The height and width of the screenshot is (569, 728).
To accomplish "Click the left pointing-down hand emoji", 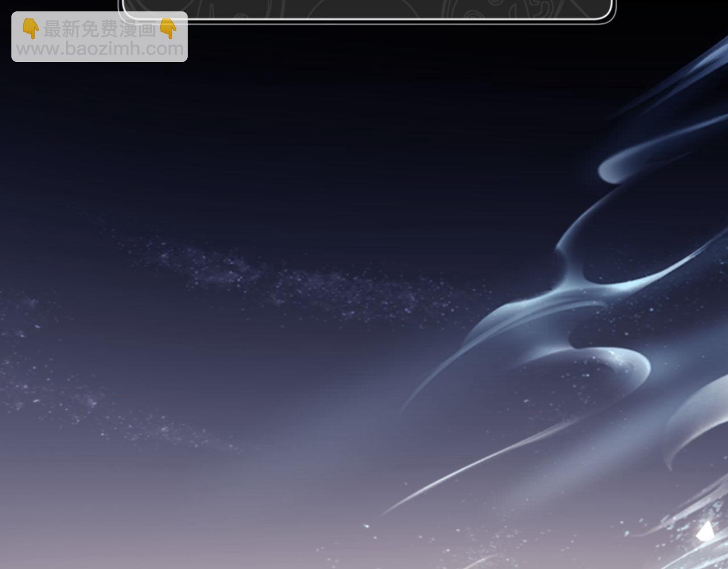I will [x=31, y=28].
